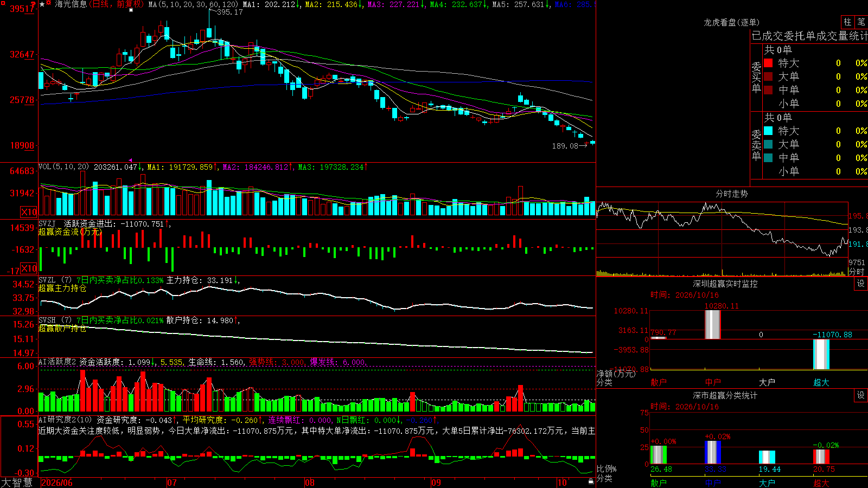Screen dimensions: 868x488
Task: Click the 超赢主力持仓 label
Action: [62, 288]
